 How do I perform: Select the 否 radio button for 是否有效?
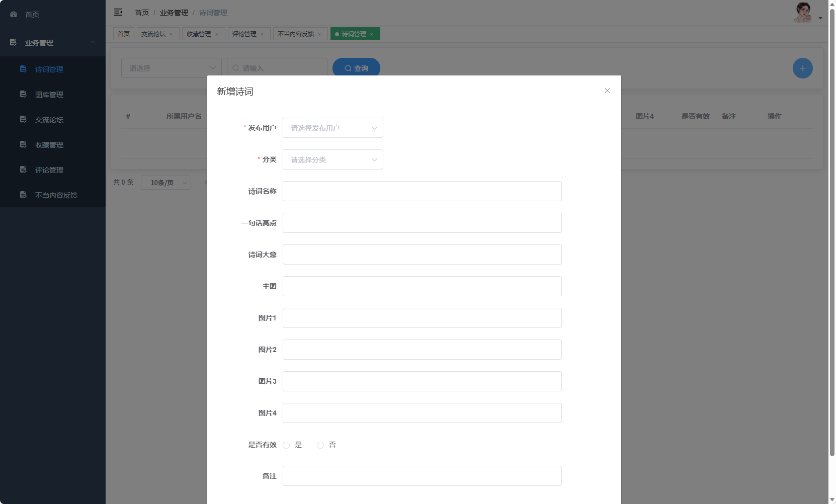(x=320, y=445)
